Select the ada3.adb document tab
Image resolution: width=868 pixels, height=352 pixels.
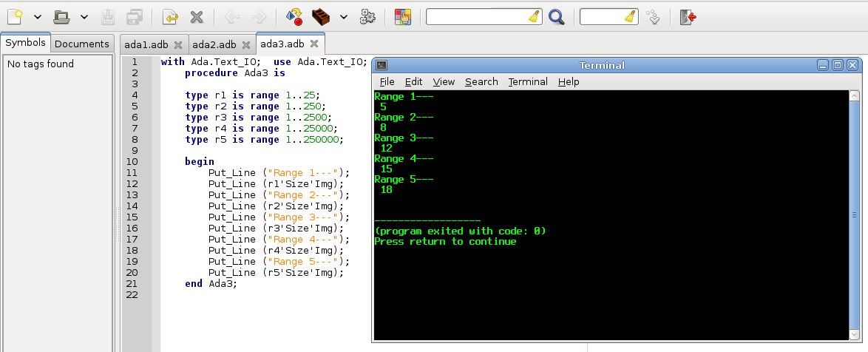282,44
